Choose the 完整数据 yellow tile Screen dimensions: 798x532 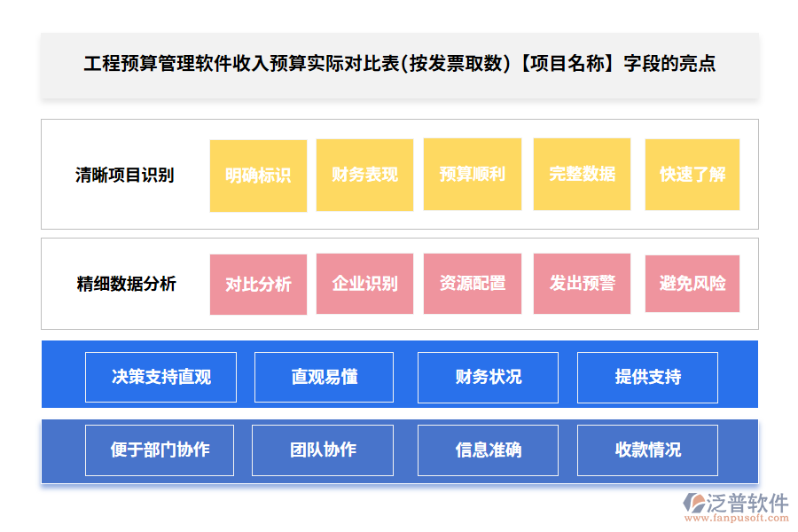pos(582,175)
